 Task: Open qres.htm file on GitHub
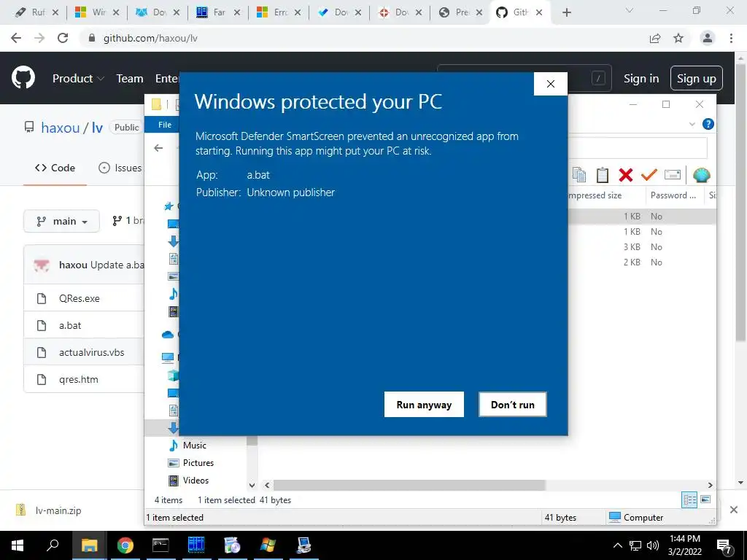click(79, 379)
